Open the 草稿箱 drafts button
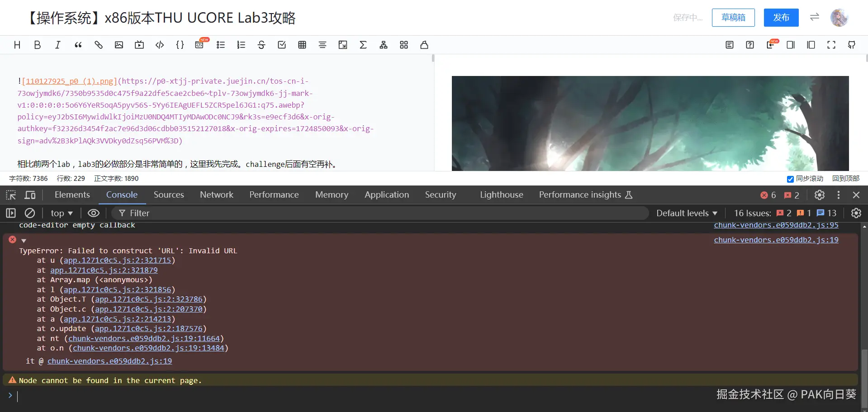This screenshot has height=412, width=868. 733,18
